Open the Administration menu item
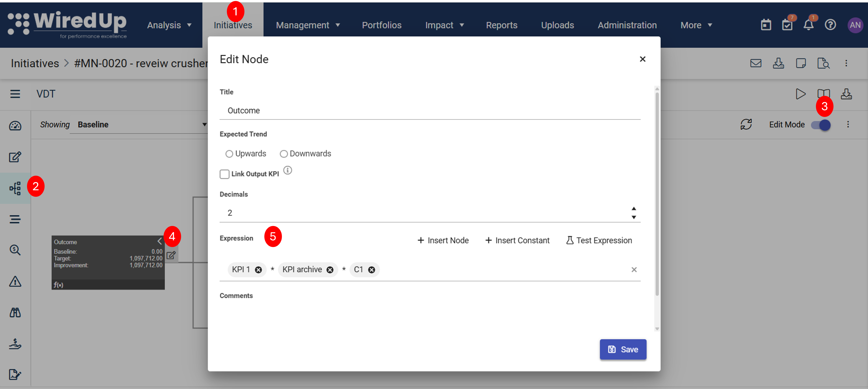The width and height of the screenshot is (868, 389). point(627,25)
